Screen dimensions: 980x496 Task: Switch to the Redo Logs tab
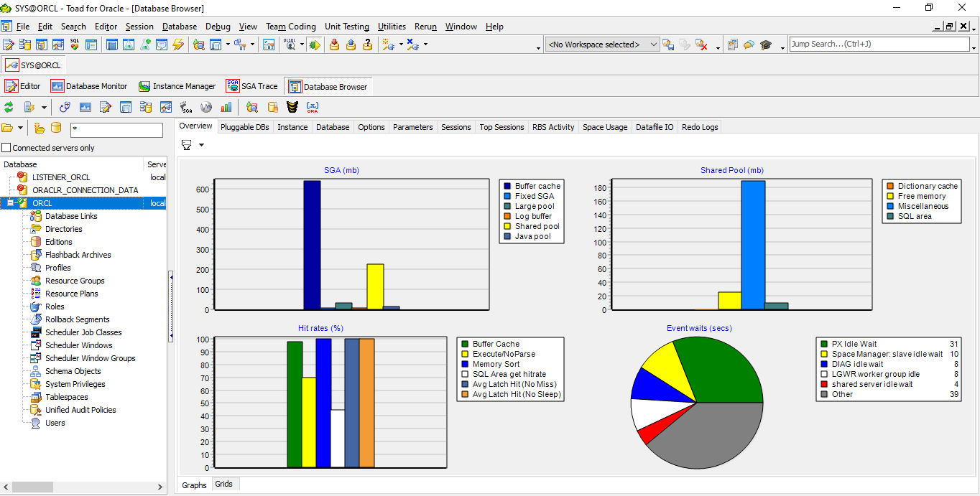pyautogui.click(x=700, y=127)
